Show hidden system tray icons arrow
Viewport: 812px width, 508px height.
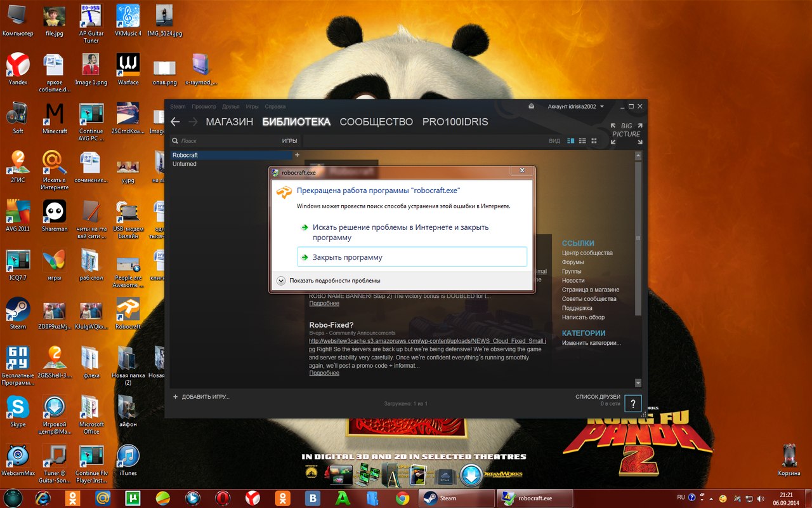710,498
